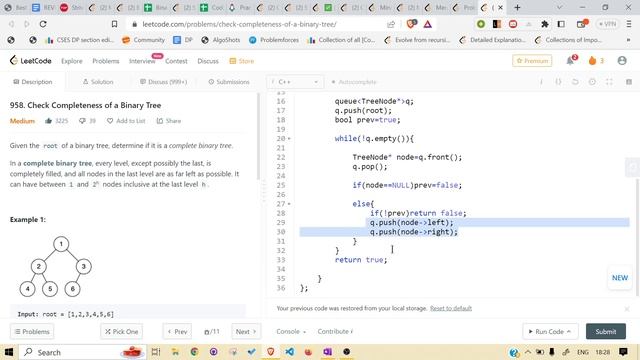640x360 pixels.
Task: Open the Problems list button
Action: (32, 331)
